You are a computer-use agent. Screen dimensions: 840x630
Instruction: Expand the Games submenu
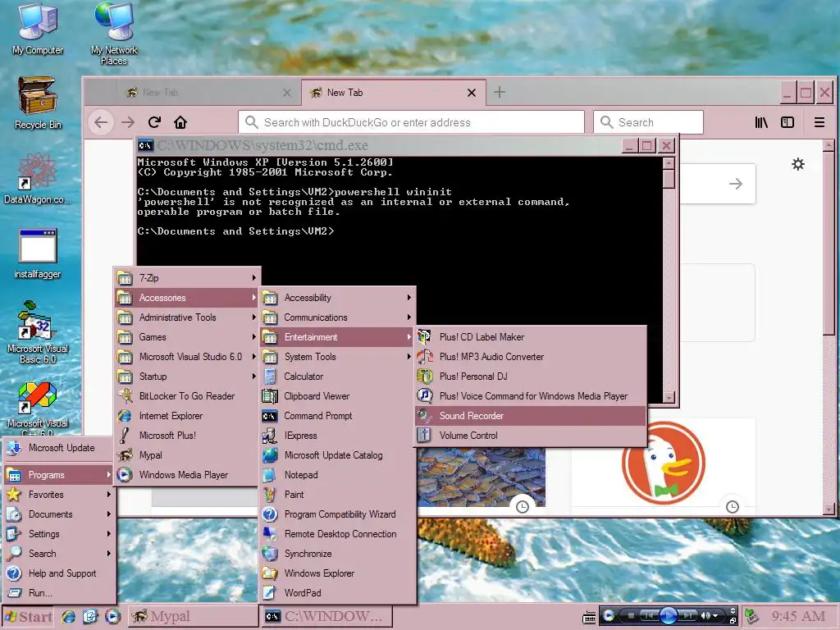pyautogui.click(x=188, y=337)
